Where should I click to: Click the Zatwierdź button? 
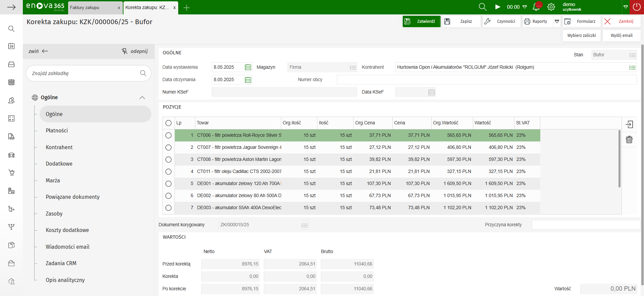(422, 21)
